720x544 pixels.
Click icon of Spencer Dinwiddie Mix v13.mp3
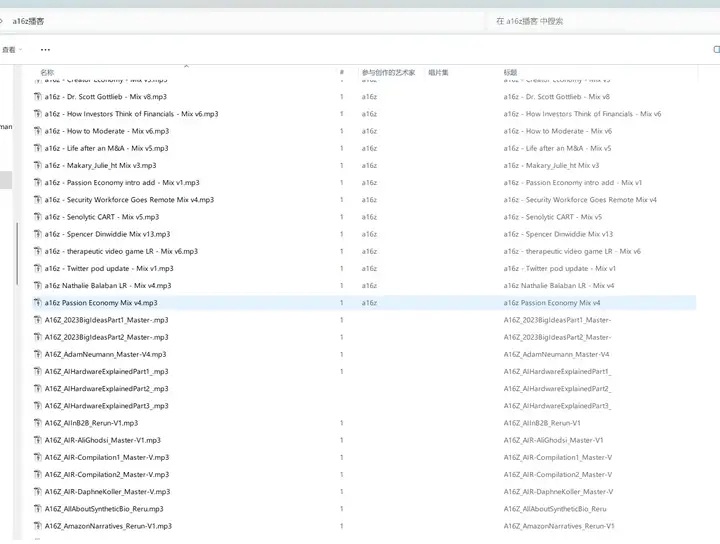[38, 234]
